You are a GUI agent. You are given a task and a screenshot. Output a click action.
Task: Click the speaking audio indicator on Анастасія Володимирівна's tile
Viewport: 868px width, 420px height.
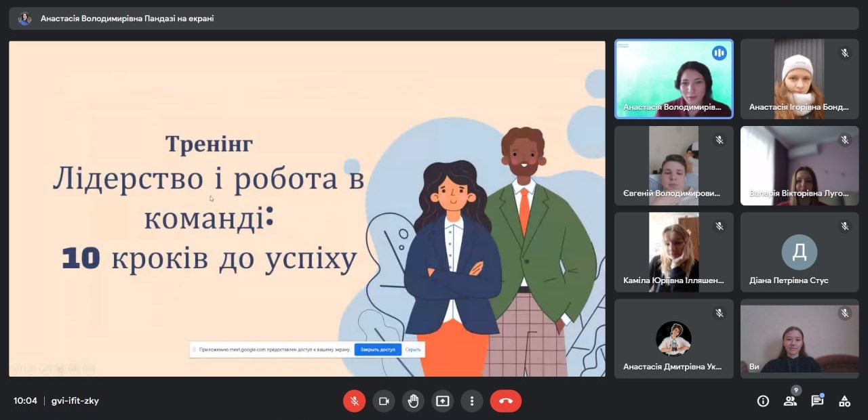pos(719,53)
